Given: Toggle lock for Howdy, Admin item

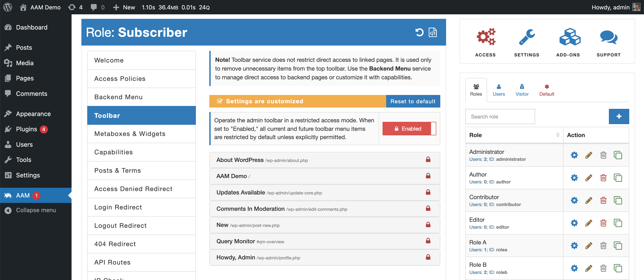Looking at the screenshot, I should (x=428, y=257).
